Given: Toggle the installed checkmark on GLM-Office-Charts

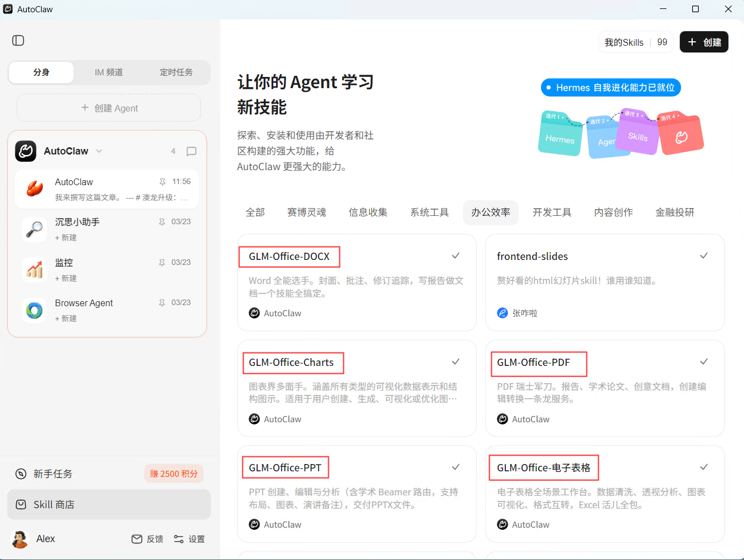Looking at the screenshot, I should (x=456, y=361).
